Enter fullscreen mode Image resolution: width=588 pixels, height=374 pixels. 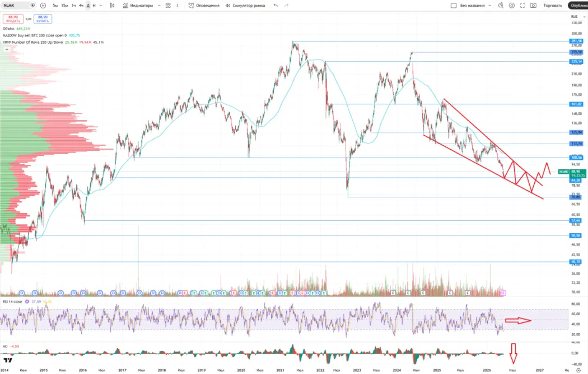[522, 5]
